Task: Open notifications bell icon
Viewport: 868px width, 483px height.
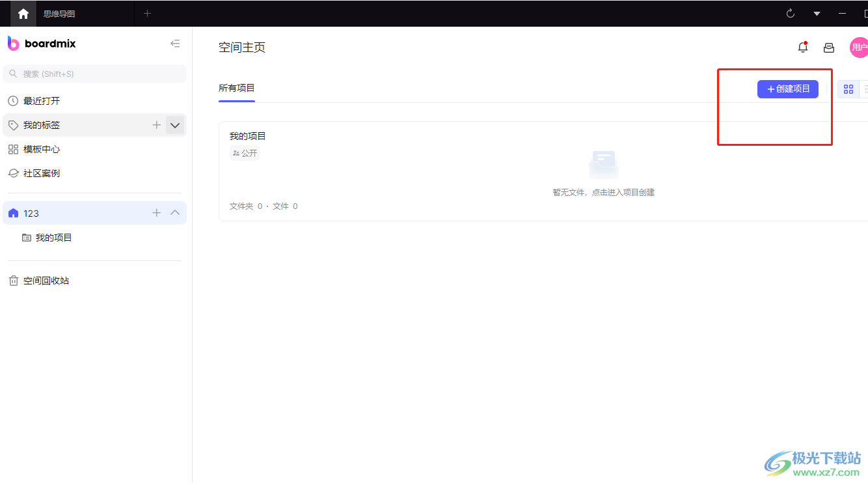Action: pos(803,47)
